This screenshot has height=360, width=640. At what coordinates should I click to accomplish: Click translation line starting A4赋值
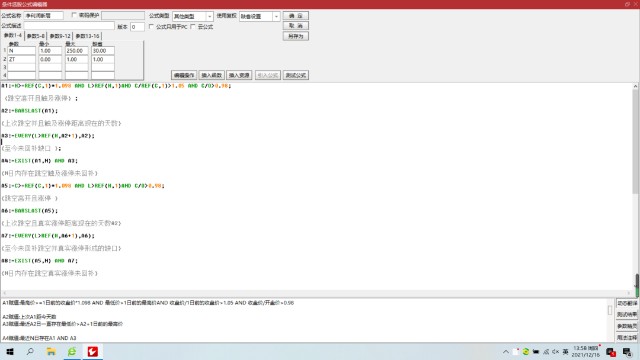tap(39, 338)
